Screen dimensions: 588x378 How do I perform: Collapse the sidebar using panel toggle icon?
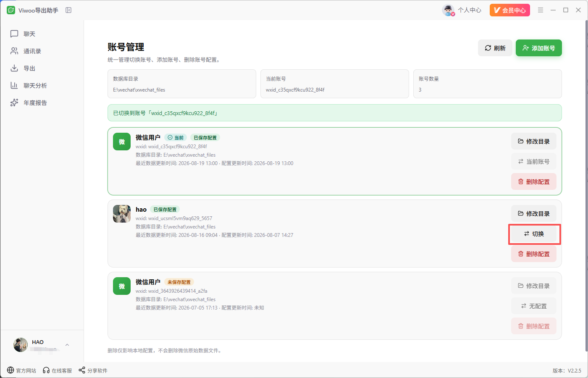pos(68,10)
